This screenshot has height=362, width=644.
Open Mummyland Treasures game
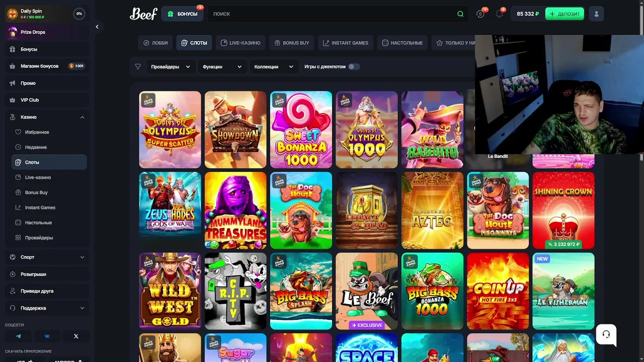(235, 211)
